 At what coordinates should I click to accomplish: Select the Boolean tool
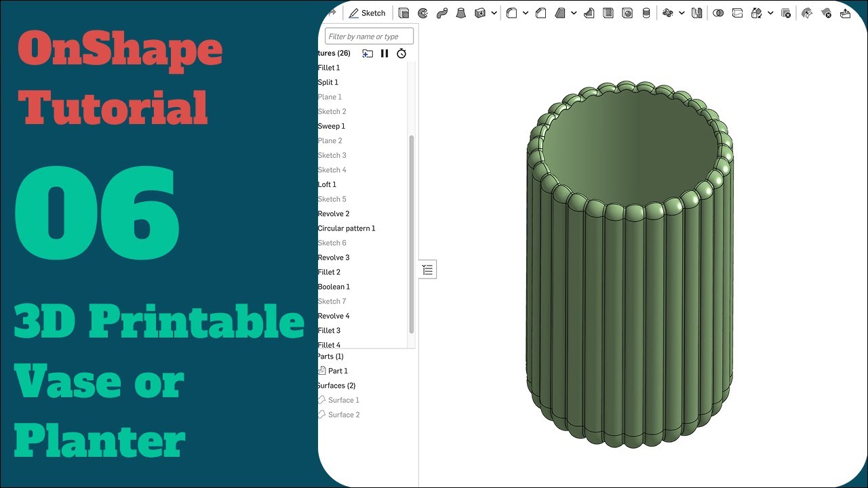click(x=718, y=13)
